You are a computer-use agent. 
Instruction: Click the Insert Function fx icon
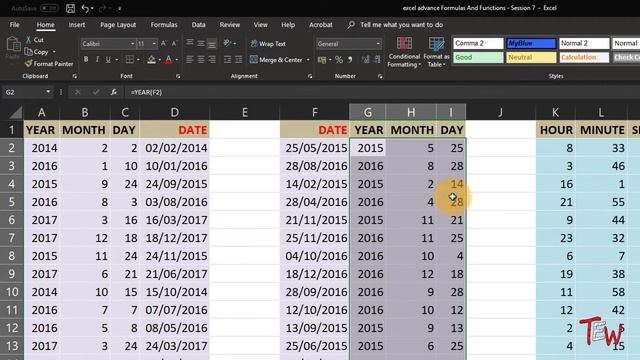113,92
